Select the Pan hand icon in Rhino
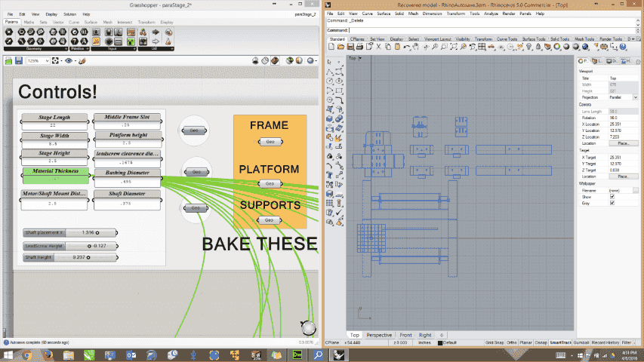Viewport: 644px width, 362px height. pos(416,47)
